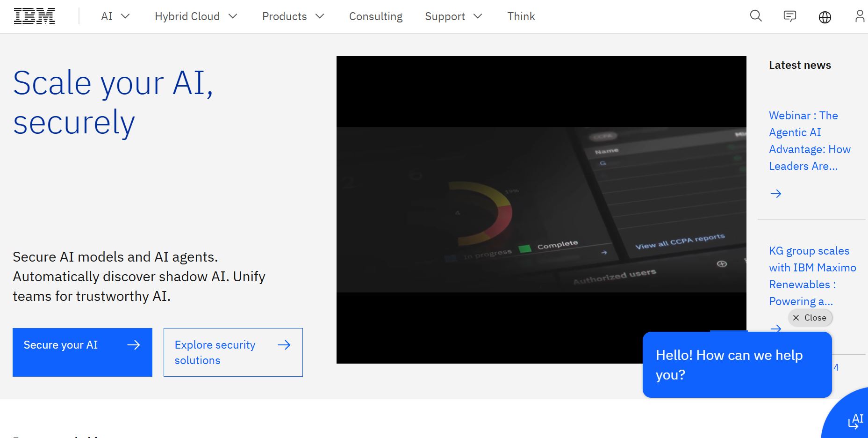
Task: Click the Latest news heading
Action: pyautogui.click(x=800, y=65)
